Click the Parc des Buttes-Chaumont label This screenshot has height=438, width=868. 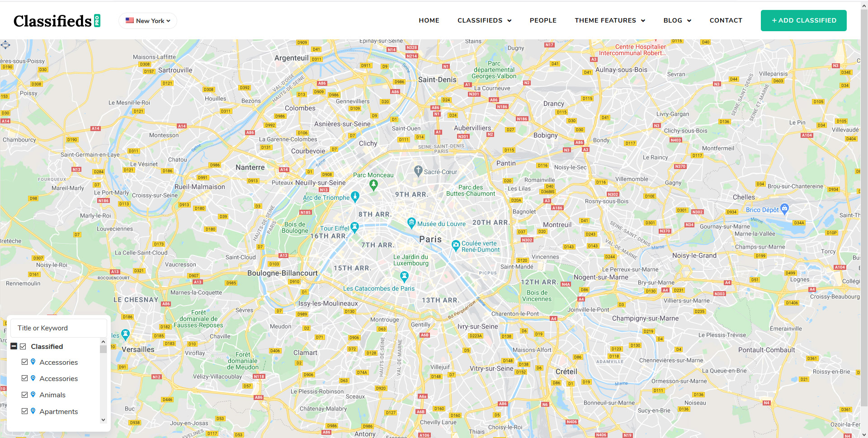point(471,190)
